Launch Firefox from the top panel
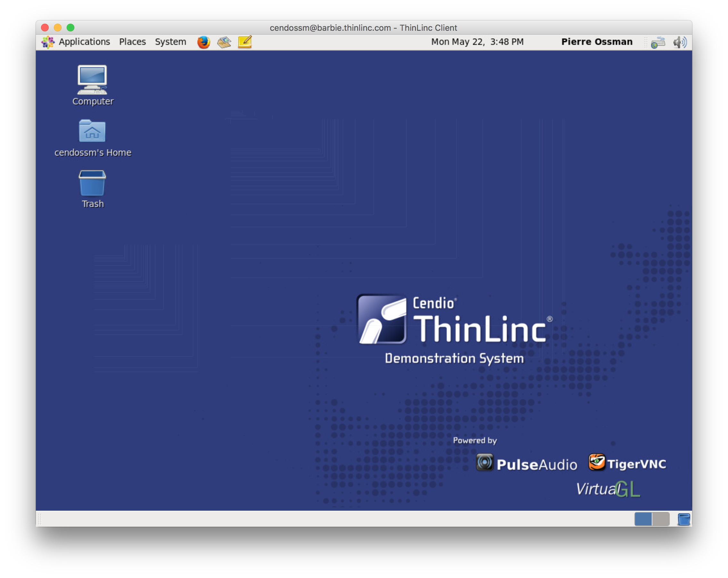728x578 pixels. point(203,42)
